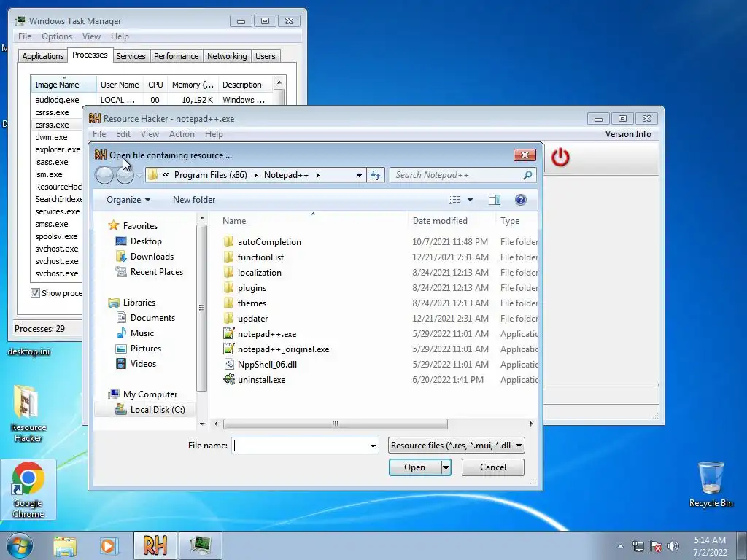747x560 pixels.
Task: Select explorer.exe in the process list
Action: (57, 149)
